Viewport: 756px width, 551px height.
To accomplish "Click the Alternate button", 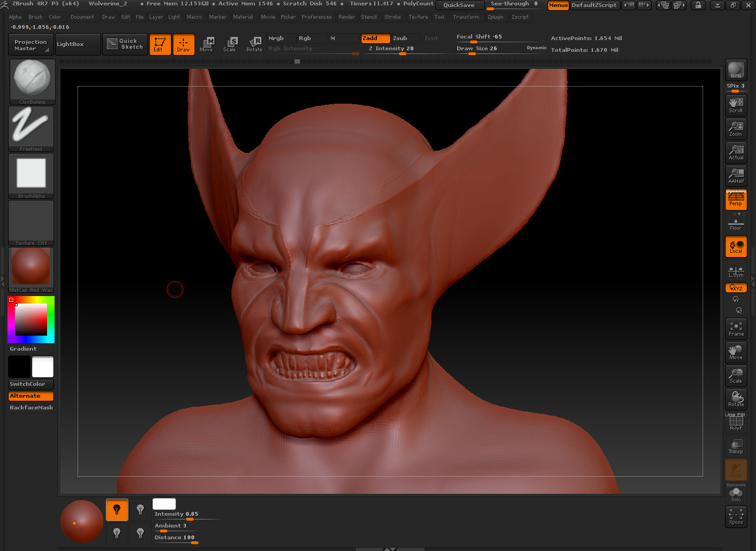I will point(31,396).
